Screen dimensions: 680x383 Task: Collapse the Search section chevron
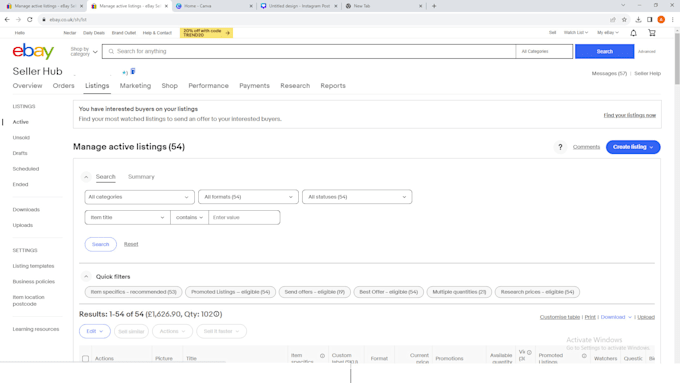86,177
